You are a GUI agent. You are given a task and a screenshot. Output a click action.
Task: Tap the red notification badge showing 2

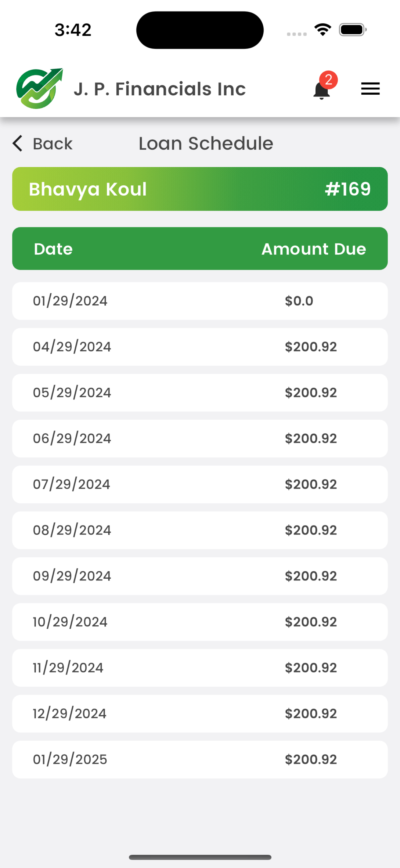click(328, 80)
